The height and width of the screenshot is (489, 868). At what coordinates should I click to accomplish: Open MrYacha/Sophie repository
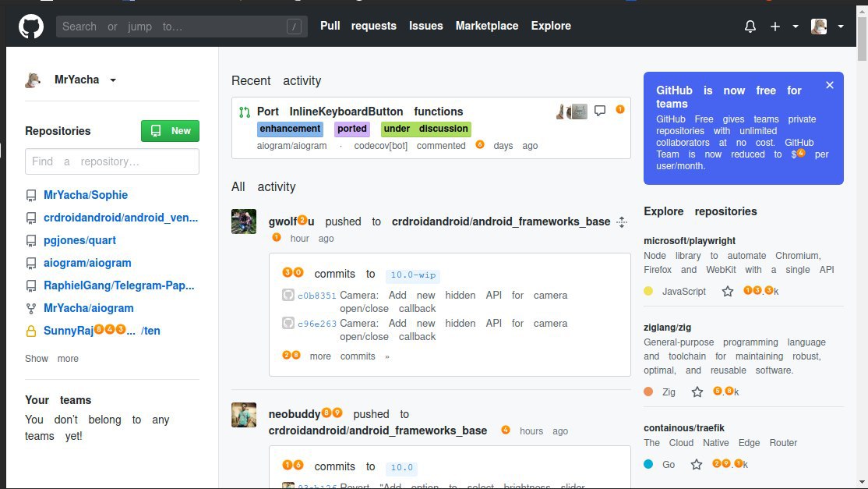tap(86, 195)
